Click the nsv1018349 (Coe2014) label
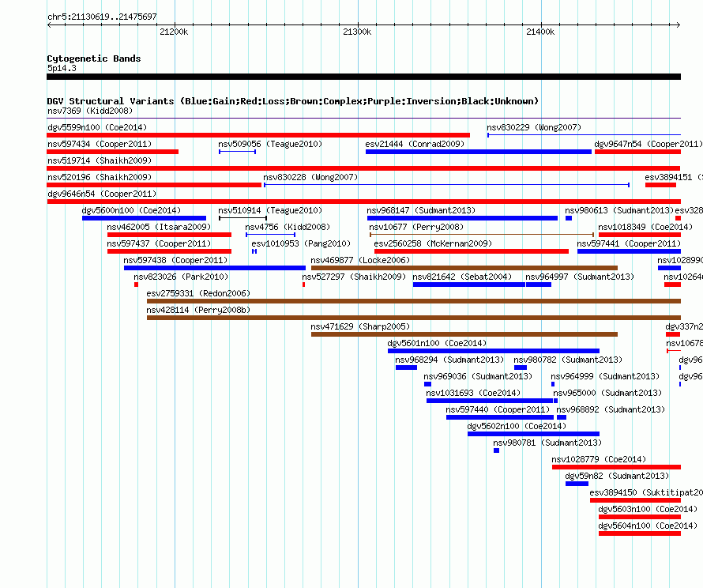Viewport: 703px width, 588px height. tap(645, 227)
